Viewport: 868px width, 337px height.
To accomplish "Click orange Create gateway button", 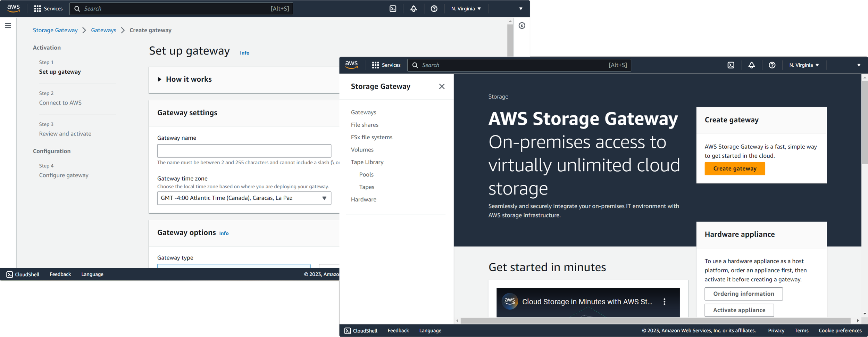I will (735, 168).
